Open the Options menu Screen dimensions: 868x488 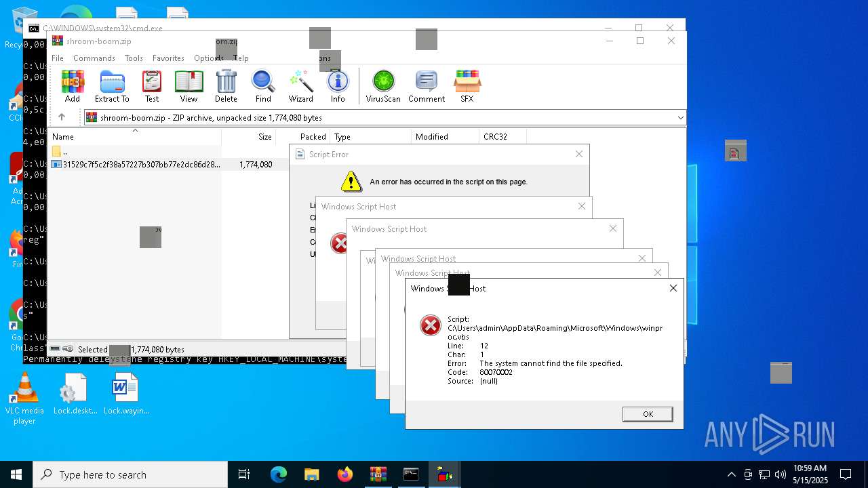tap(208, 58)
